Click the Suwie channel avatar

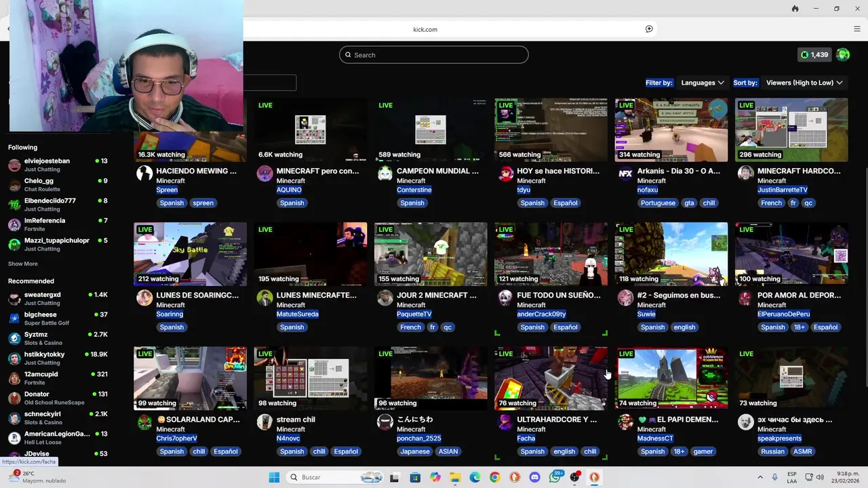click(625, 298)
